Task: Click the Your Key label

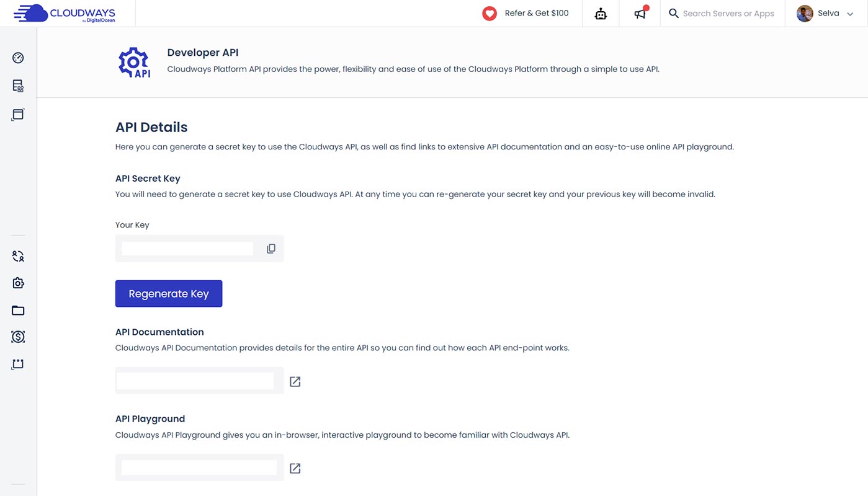Action: (x=132, y=225)
